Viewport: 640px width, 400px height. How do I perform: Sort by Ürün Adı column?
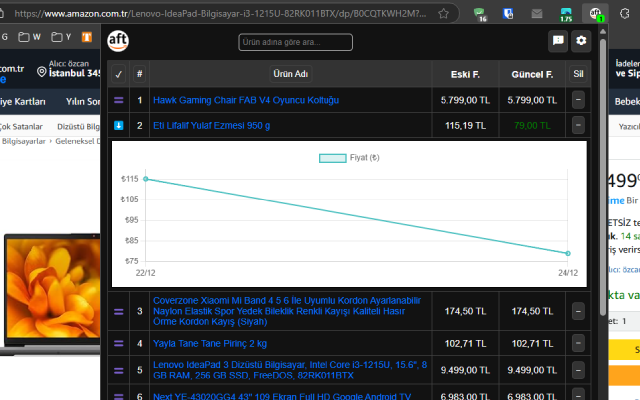(291, 74)
